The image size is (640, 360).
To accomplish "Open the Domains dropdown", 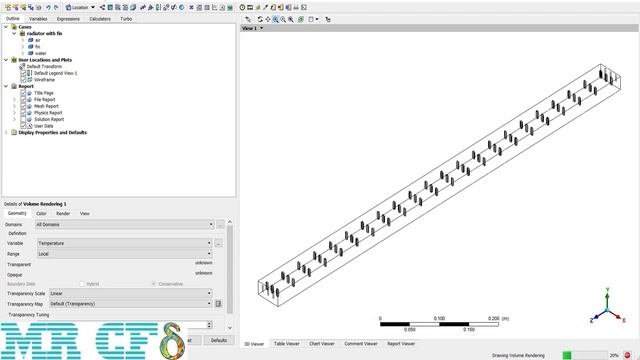I will click(x=124, y=224).
